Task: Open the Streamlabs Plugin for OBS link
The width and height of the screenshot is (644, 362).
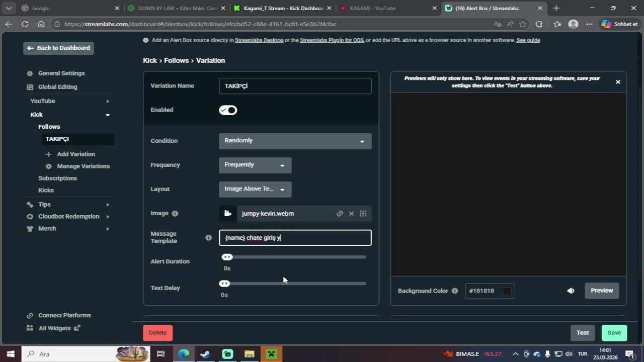Action: pos(332,40)
